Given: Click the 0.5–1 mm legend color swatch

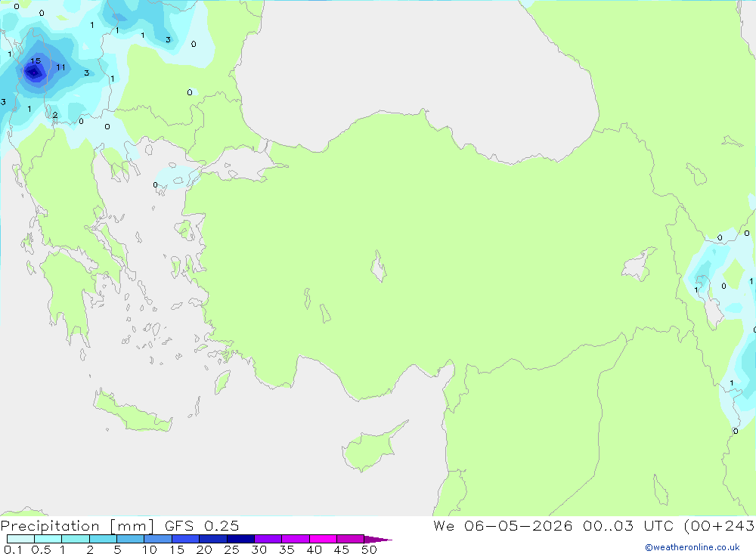Looking at the screenshot, I should click(x=48, y=539).
